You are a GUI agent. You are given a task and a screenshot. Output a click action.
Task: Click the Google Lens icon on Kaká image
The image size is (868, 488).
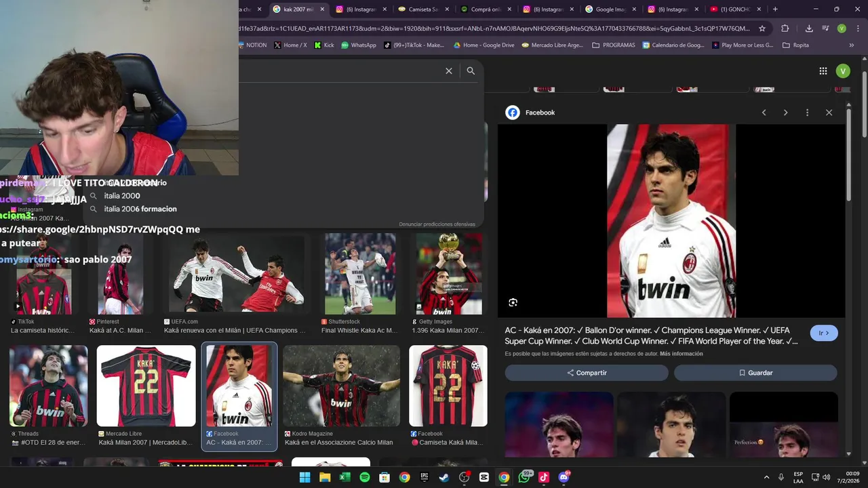click(513, 302)
